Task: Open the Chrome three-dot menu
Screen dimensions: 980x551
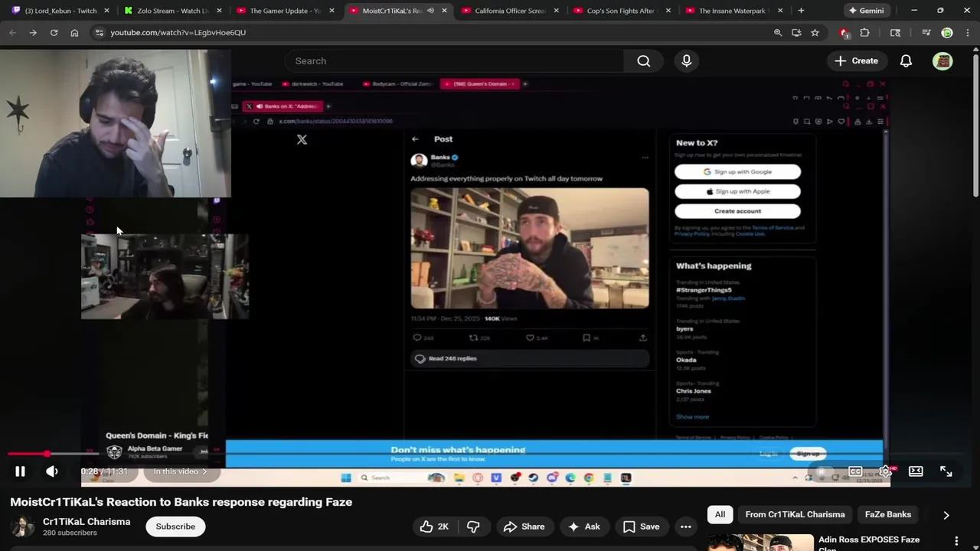Action: click(966, 33)
